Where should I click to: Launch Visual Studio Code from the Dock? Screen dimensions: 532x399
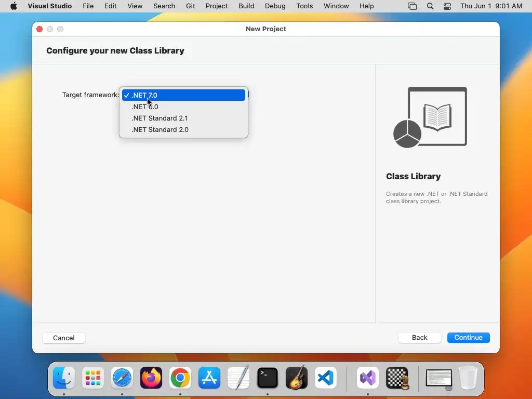tap(326, 378)
